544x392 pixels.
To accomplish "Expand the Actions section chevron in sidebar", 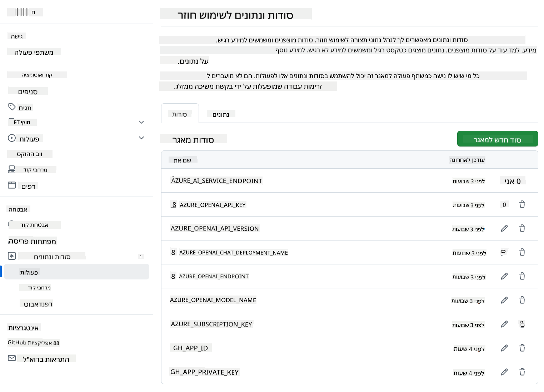I will coord(141,138).
